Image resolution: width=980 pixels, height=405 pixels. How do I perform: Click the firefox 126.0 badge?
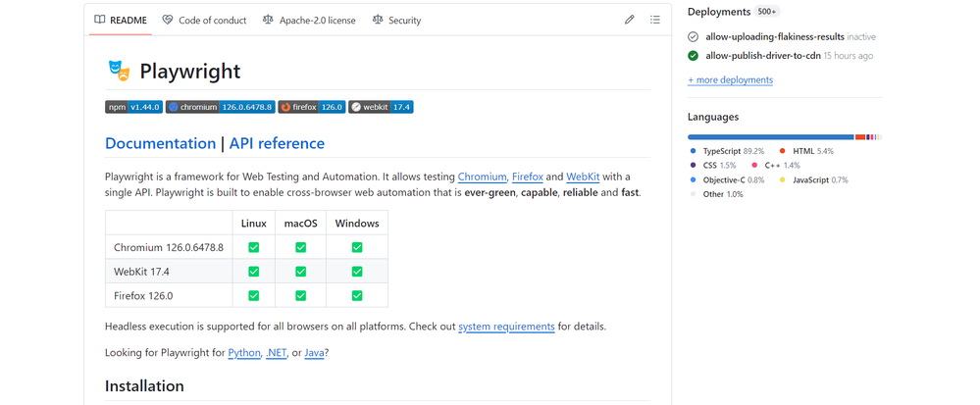click(x=312, y=107)
